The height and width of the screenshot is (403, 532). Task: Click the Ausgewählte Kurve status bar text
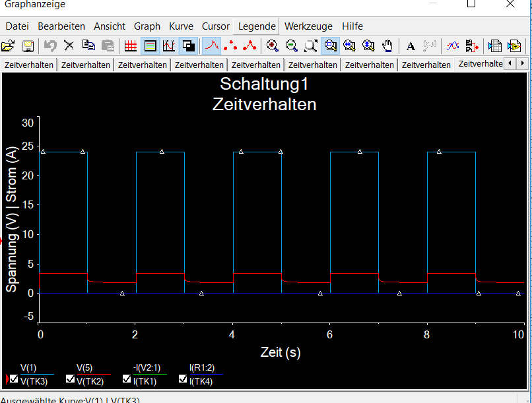pyautogui.click(x=70, y=400)
